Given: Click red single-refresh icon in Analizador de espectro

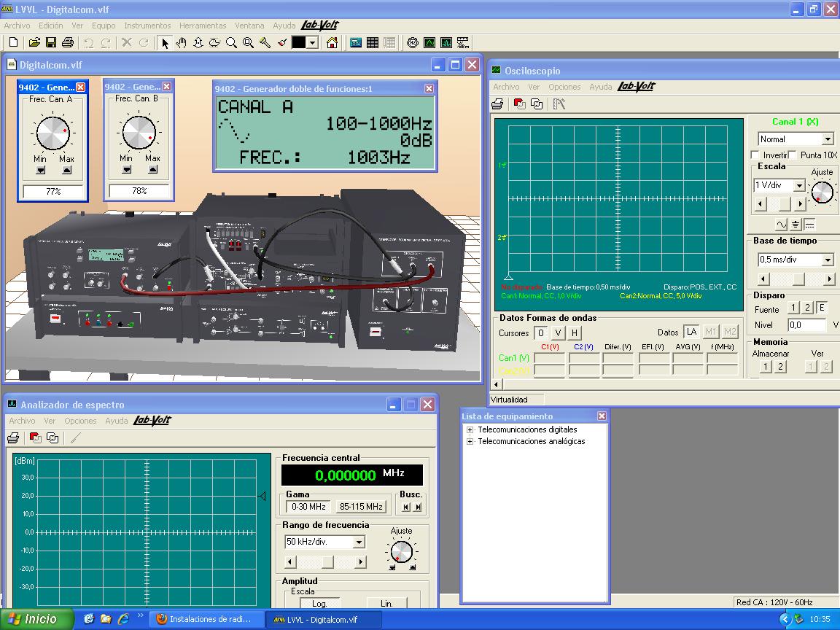Looking at the screenshot, I should tap(35, 438).
